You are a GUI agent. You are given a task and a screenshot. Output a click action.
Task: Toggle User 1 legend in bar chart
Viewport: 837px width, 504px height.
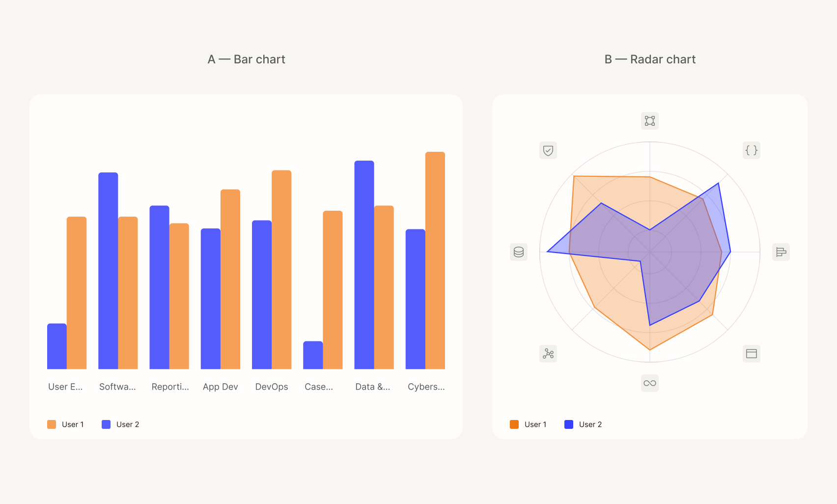coord(65,424)
